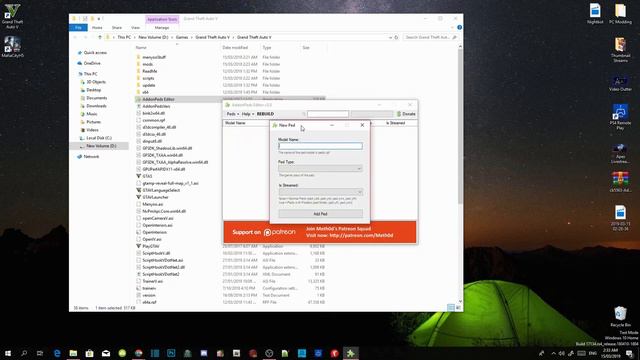The height and width of the screenshot is (360, 640).
Task: Select OneDrive in navigation pane
Action: coord(92,63)
